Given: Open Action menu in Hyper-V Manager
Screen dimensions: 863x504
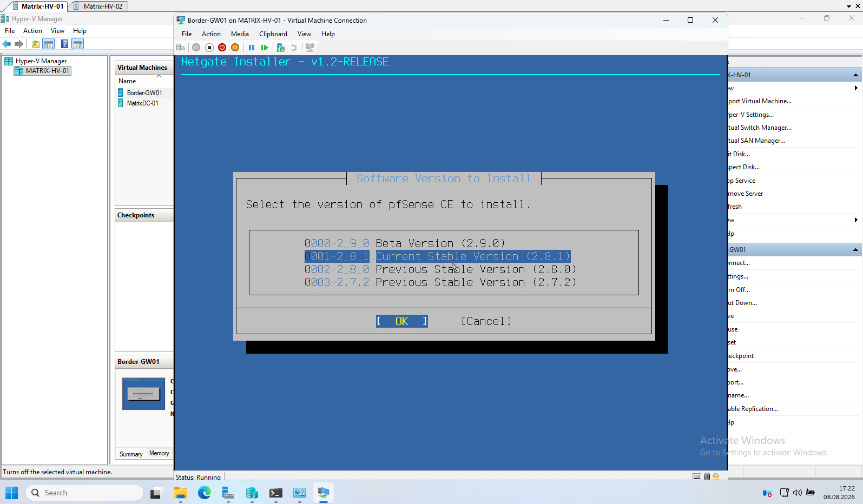Looking at the screenshot, I should point(32,31).
